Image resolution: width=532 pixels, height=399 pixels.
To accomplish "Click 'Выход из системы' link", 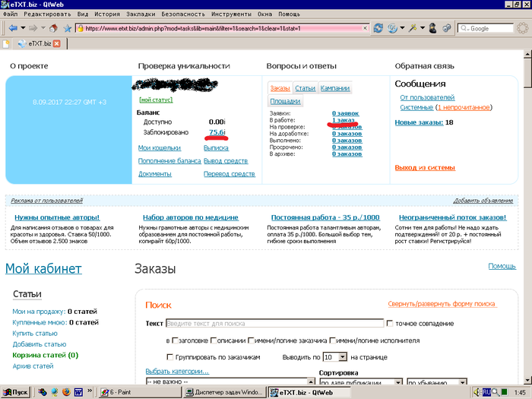I will [x=424, y=168].
